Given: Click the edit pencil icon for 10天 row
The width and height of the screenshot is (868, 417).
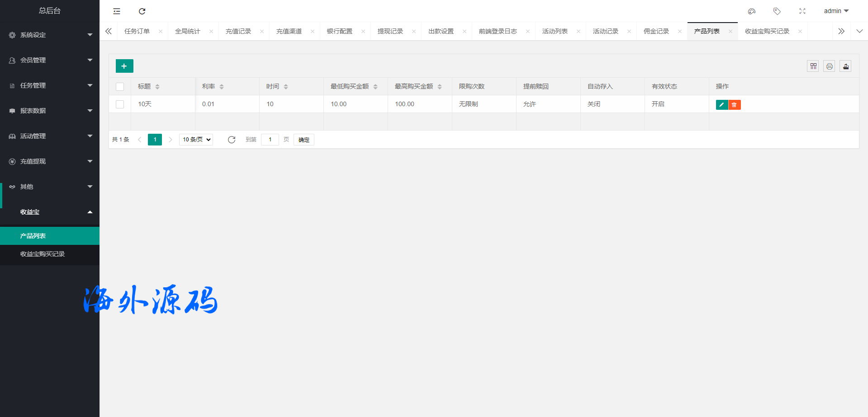Looking at the screenshot, I should point(722,105).
